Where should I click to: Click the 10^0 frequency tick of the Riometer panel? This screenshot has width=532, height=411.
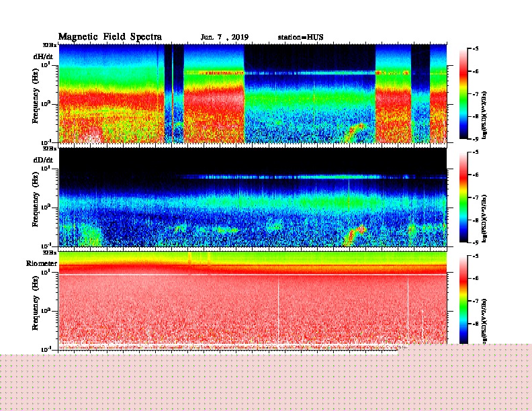coord(46,311)
